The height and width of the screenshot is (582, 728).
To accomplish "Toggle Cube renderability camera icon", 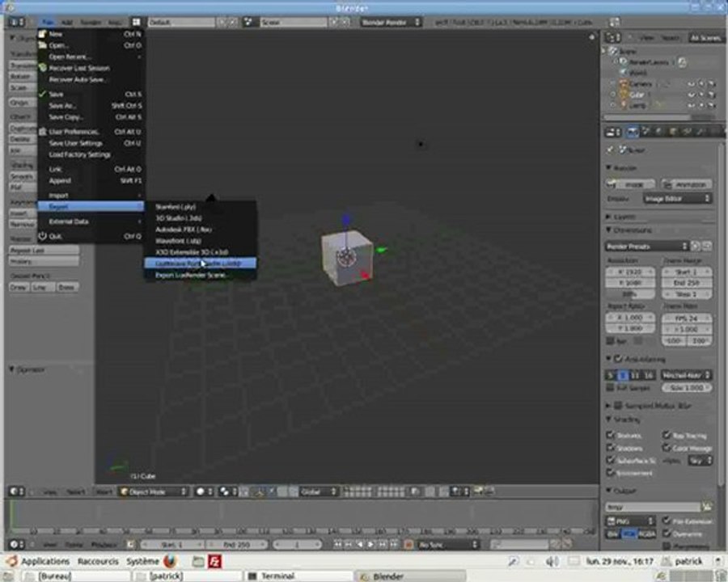I will pos(711,95).
